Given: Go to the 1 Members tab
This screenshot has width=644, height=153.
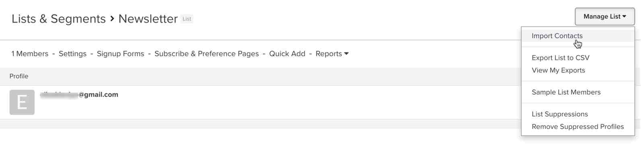Looking at the screenshot, I should coord(30,54).
